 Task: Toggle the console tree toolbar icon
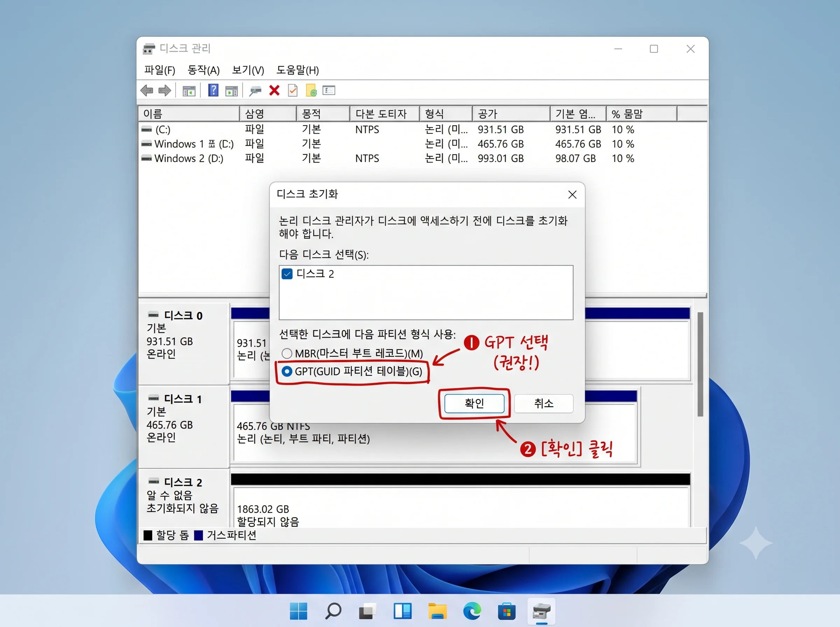coord(189,91)
